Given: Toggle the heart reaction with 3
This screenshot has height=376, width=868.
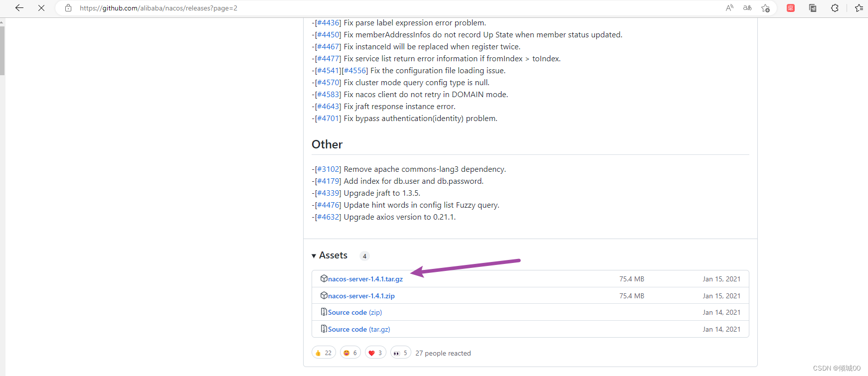Looking at the screenshot, I should tap(375, 353).
